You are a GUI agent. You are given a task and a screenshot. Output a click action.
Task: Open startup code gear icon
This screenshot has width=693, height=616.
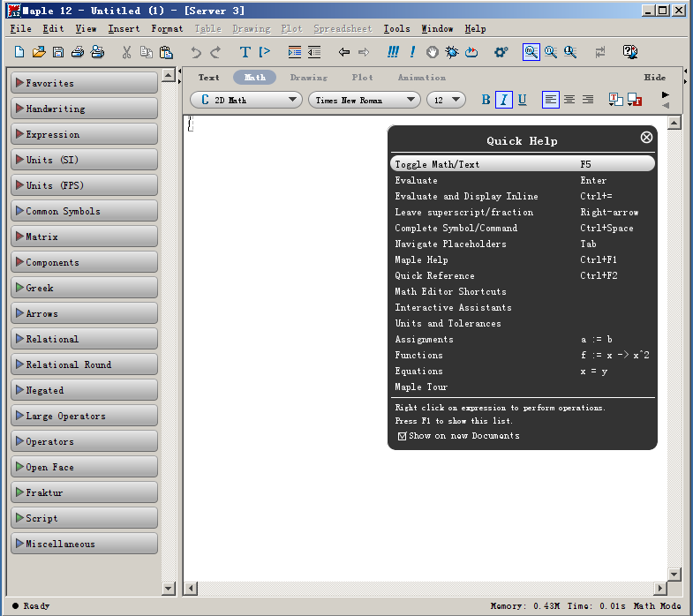point(501,52)
